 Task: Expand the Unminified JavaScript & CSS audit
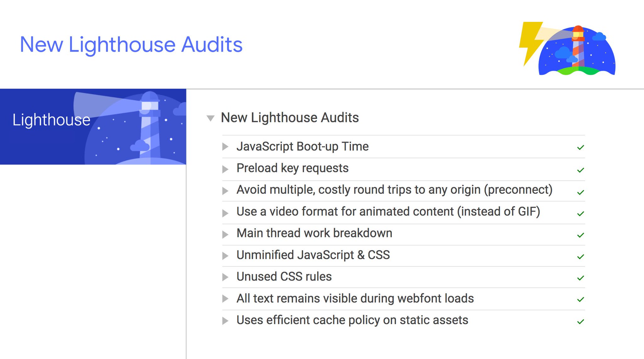(x=225, y=256)
